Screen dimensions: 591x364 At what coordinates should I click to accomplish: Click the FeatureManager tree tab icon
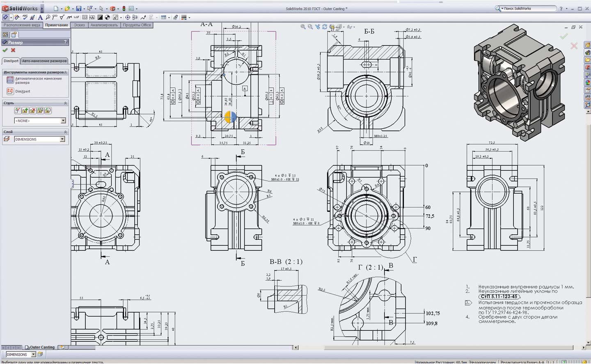coord(6,34)
